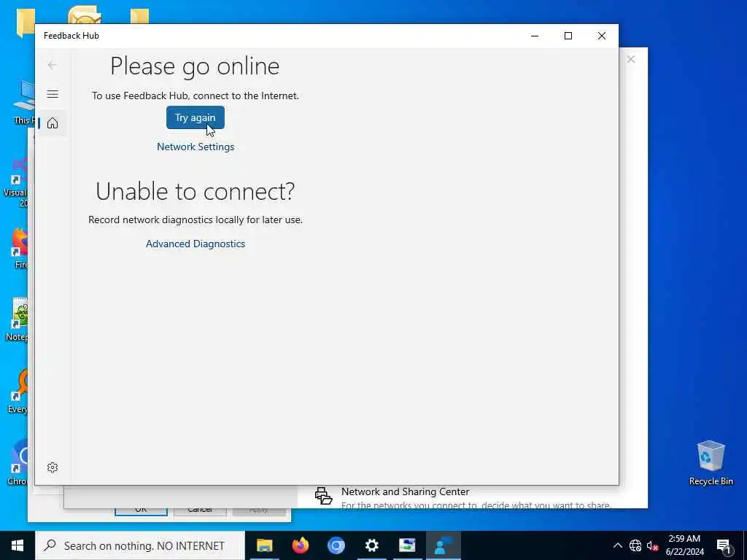Expand the hamburger navigation menu

click(53, 94)
